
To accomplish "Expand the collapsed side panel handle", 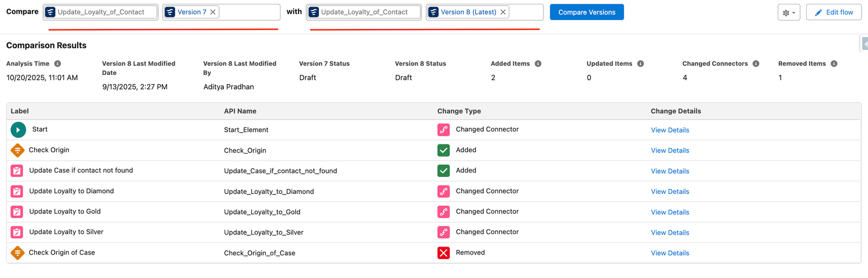I will pos(864,43).
